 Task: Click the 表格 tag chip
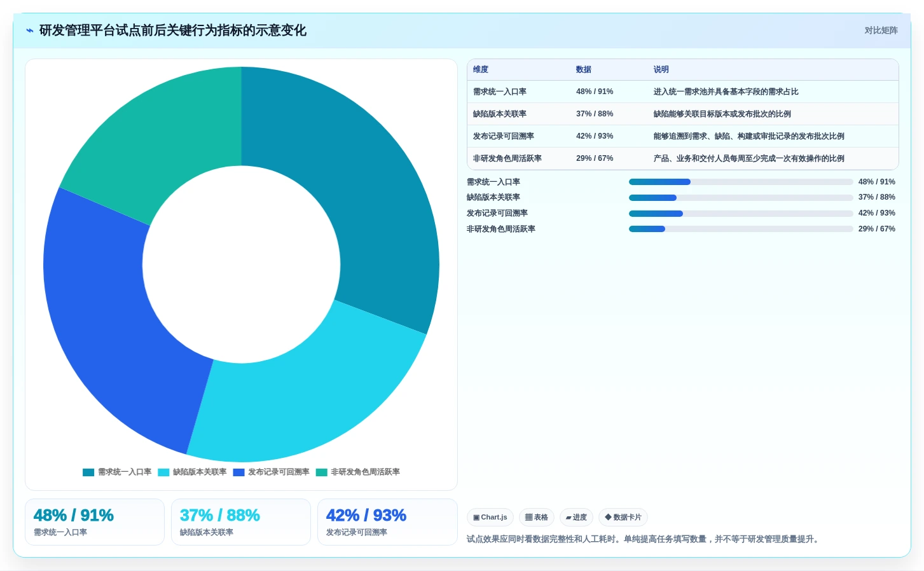[537, 518]
